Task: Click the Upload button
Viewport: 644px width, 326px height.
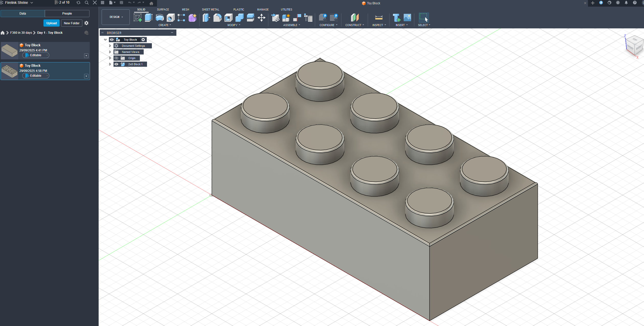Action: click(51, 23)
